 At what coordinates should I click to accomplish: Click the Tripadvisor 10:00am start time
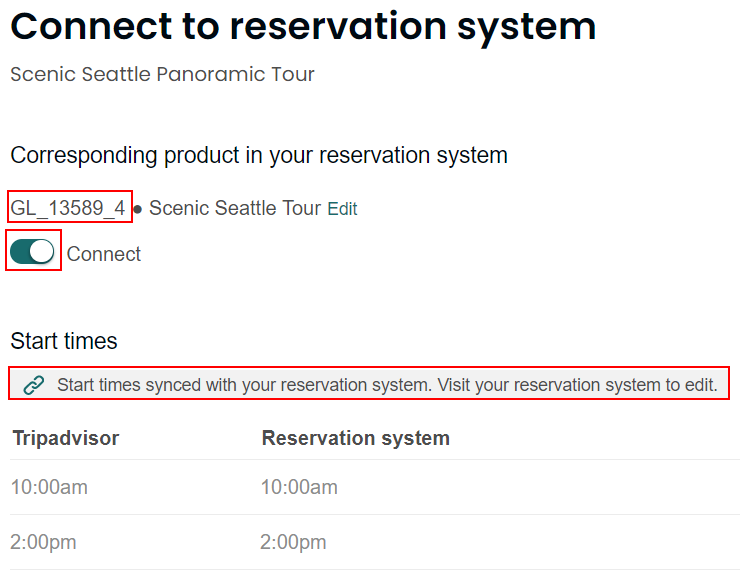49,488
